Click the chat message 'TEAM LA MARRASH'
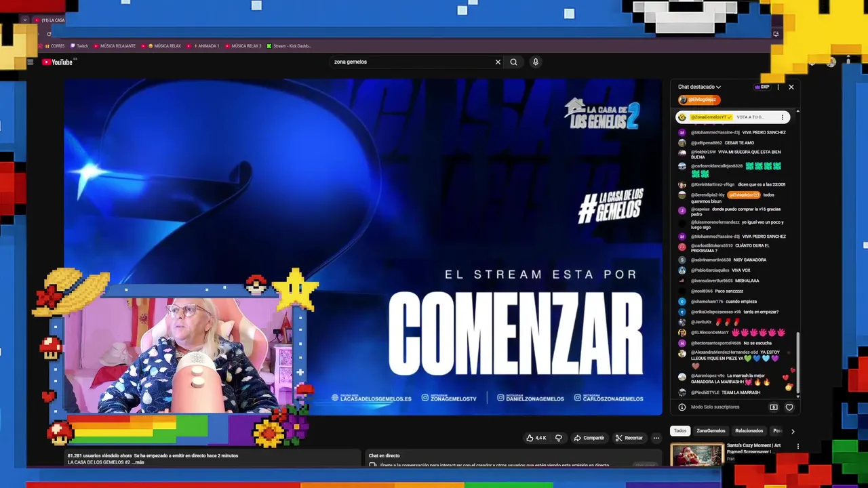868x488 pixels. (x=741, y=392)
